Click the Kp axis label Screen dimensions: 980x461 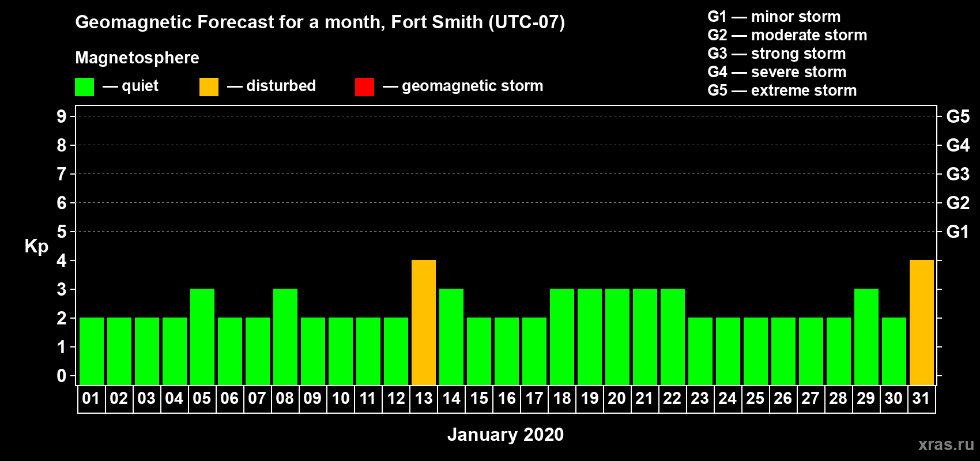point(36,246)
